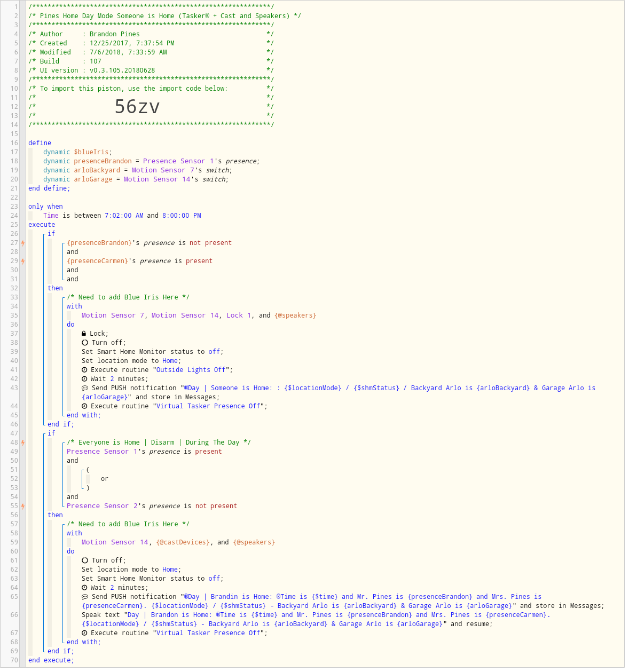Image resolution: width=629 pixels, height=672 pixels.
Task: Click the 8:00:00 PM end time
Action: pyautogui.click(x=182, y=216)
